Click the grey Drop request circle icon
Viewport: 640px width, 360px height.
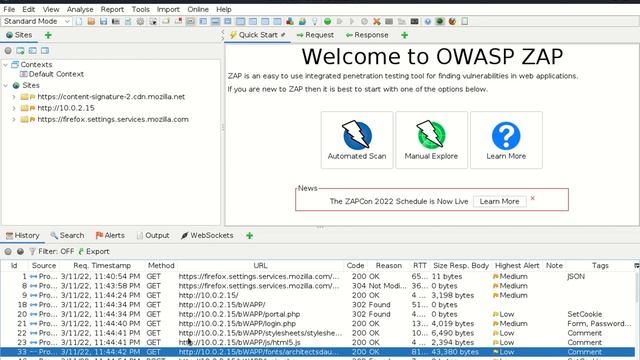pyautogui.click(x=364, y=21)
